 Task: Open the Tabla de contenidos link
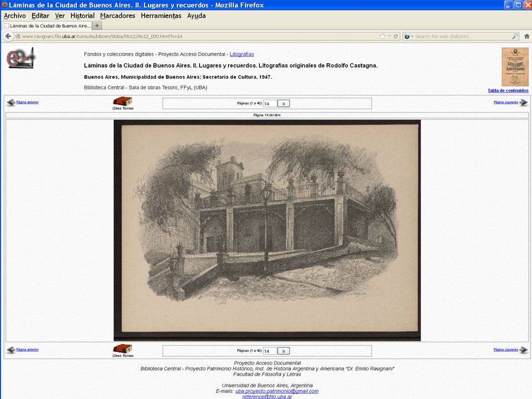(x=508, y=90)
